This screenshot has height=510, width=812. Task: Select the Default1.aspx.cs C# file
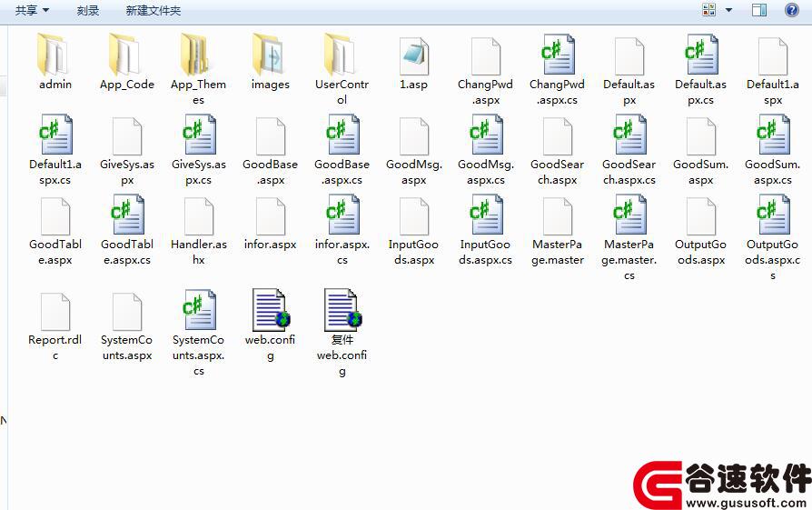(55, 135)
